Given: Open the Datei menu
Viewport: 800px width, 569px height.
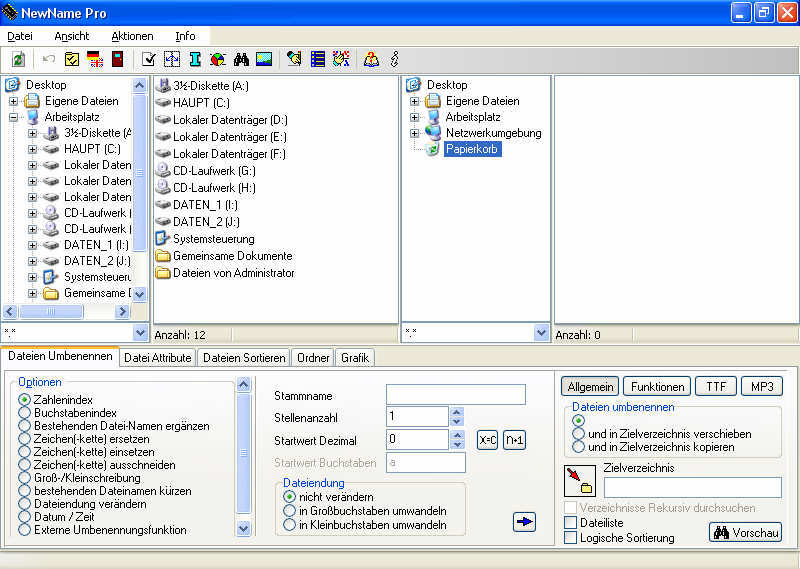Looking at the screenshot, I should (20, 36).
